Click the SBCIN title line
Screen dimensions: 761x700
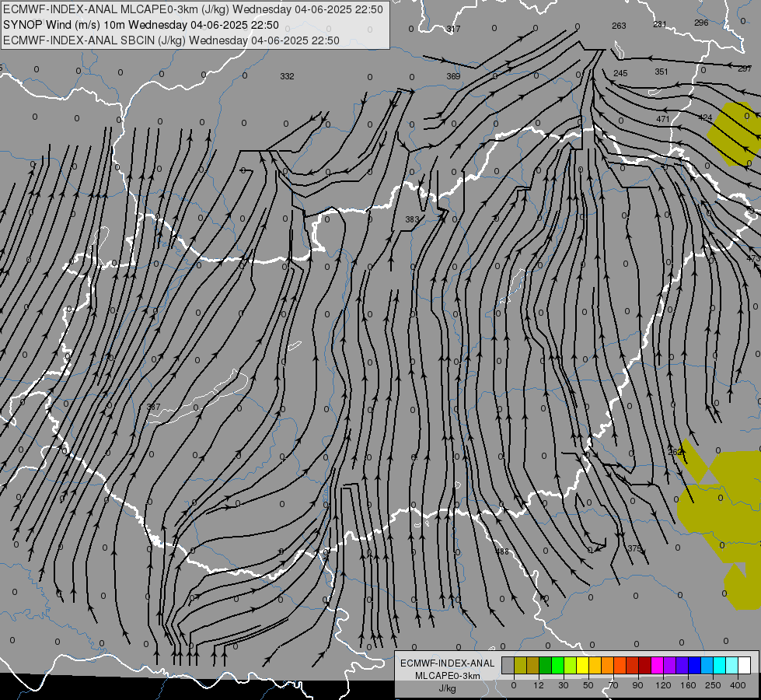pos(171,40)
